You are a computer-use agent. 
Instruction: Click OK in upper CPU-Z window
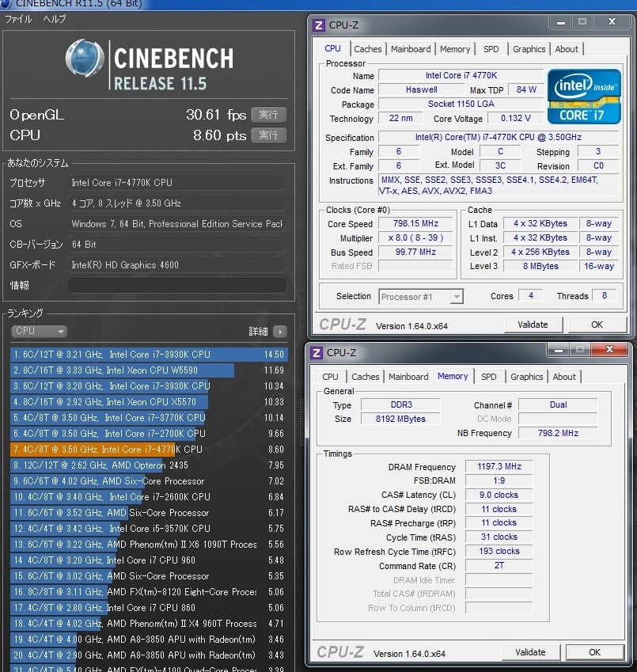597,325
